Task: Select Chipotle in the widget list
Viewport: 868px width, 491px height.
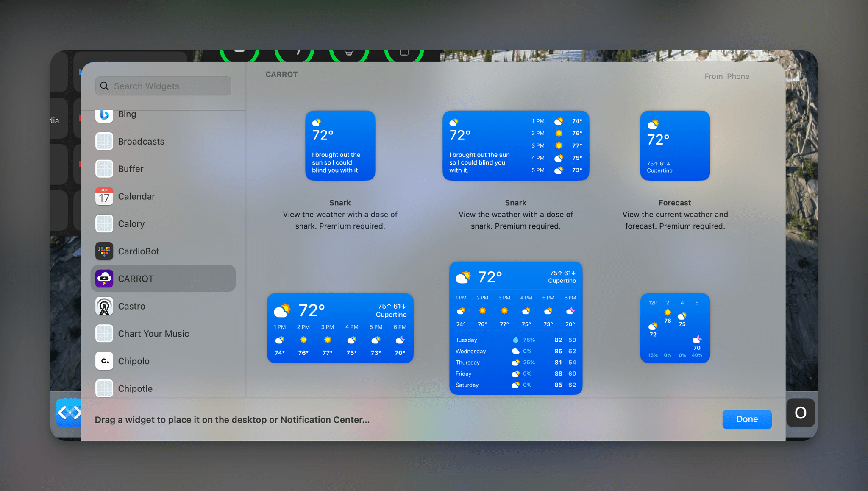Action: click(163, 387)
